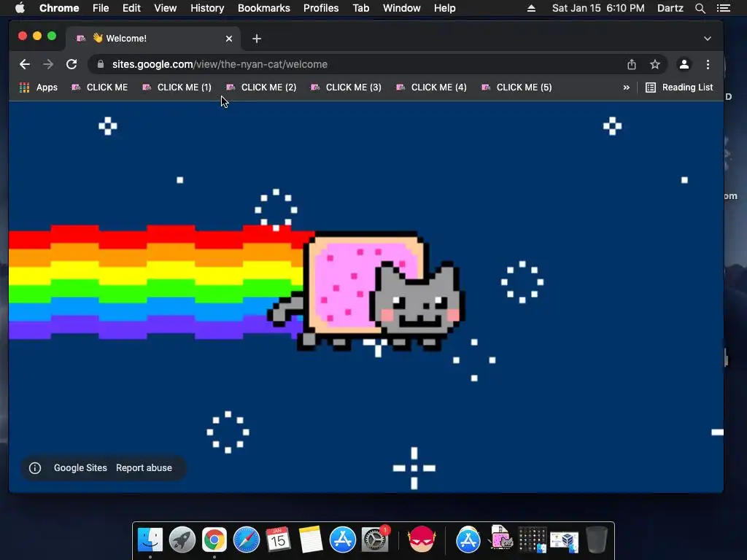747x560 pixels.
Task: Open the red masked hero app in Dock
Action: tap(422, 540)
